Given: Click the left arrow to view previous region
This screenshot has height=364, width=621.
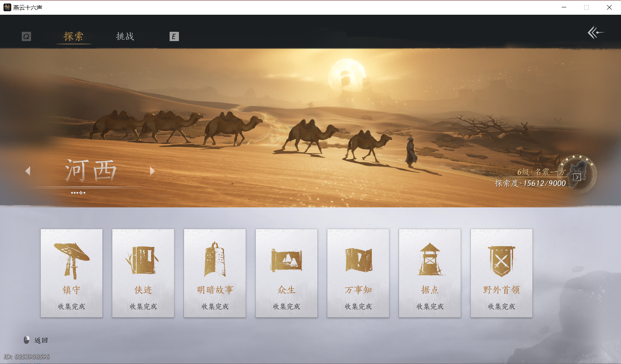Looking at the screenshot, I should click(x=28, y=171).
